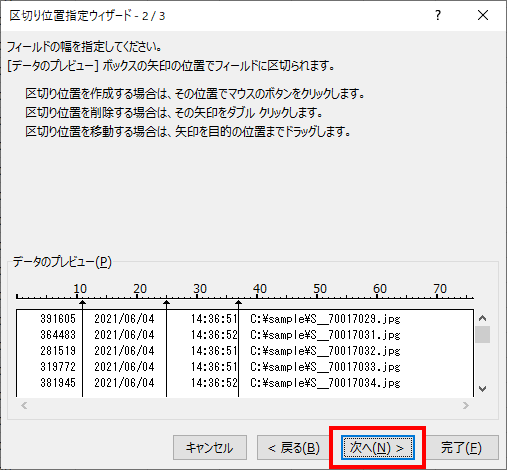Click the value 364483 in preview

click(58, 335)
